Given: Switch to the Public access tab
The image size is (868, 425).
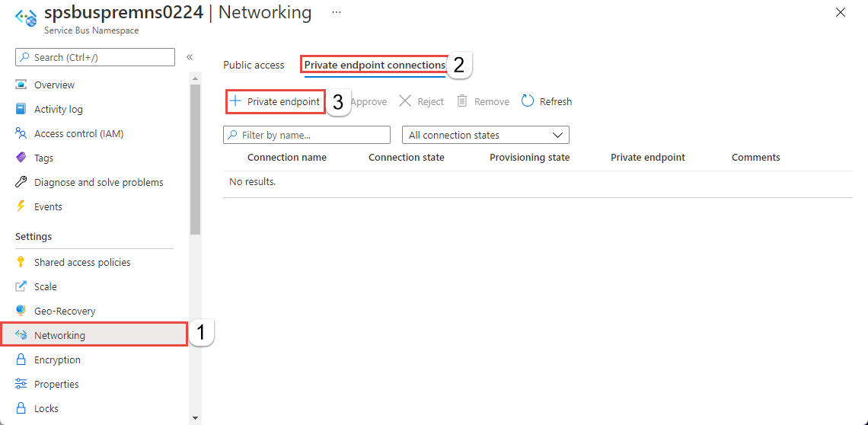Looking at the screenshot, I should coord(254,65).
